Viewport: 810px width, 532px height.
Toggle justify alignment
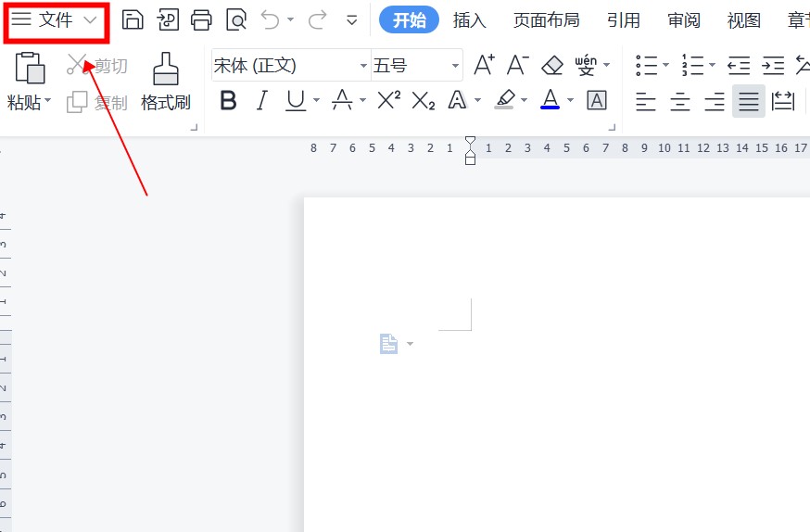pos(749,101)
